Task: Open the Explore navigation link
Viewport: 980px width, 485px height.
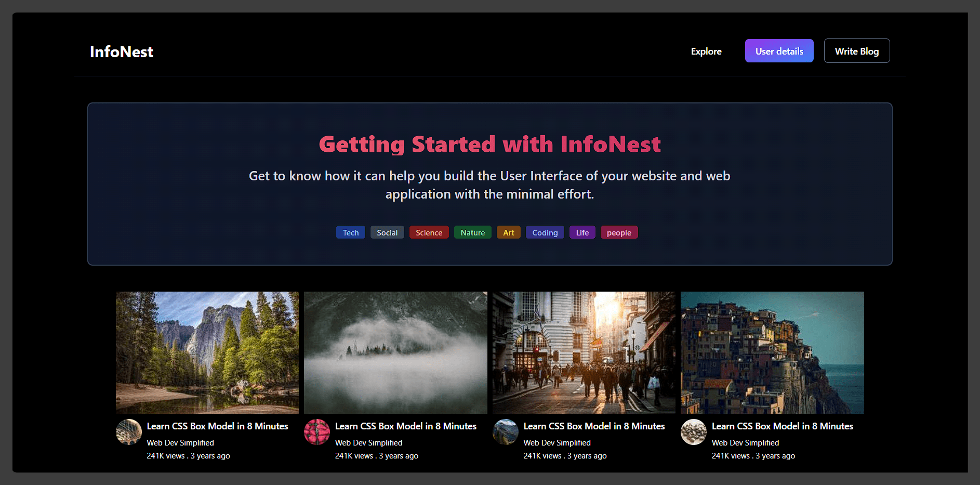Action: (706, 51)
